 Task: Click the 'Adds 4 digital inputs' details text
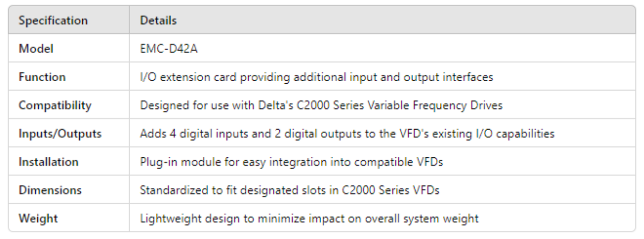193,133
